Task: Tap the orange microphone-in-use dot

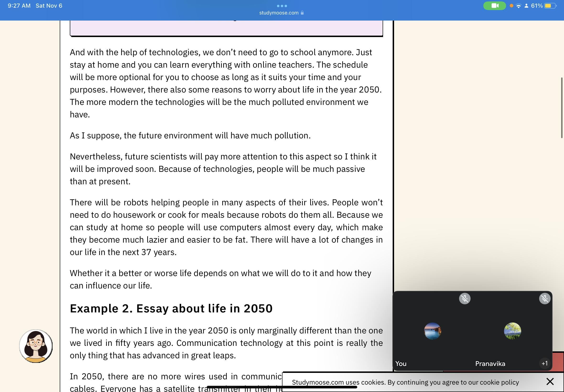Action: pos(511,6)
